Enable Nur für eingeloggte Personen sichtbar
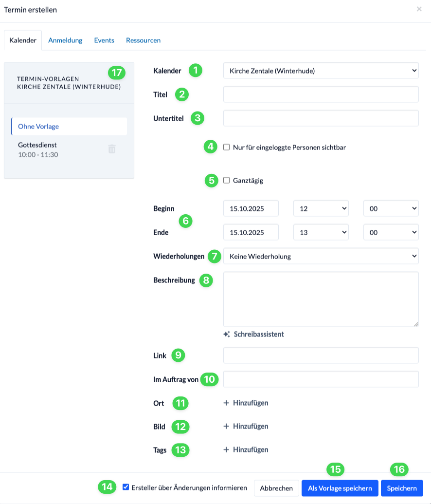 click(226, 147)
